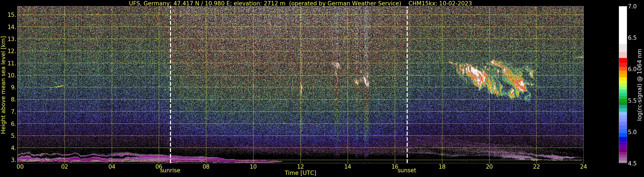Screen dimensions: 644x177
Task: Click the white top section of the colorbar
Action: coord(623,25)
